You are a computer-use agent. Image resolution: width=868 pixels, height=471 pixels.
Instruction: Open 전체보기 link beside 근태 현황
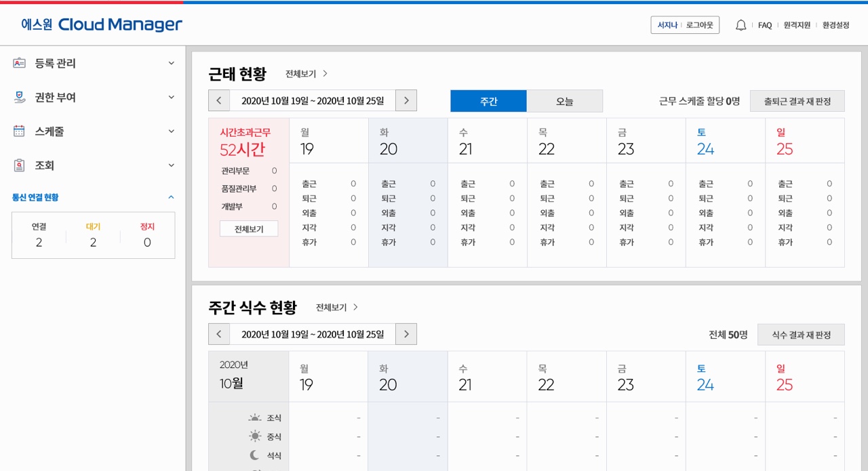point(307,74)
